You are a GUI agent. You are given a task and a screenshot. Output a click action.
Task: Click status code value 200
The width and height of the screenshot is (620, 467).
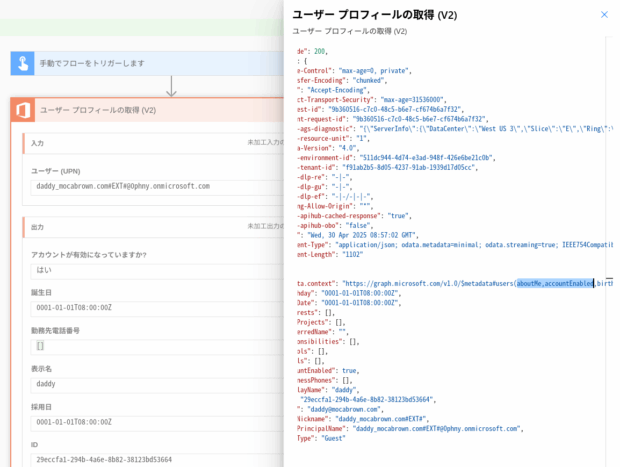(319, 51)
